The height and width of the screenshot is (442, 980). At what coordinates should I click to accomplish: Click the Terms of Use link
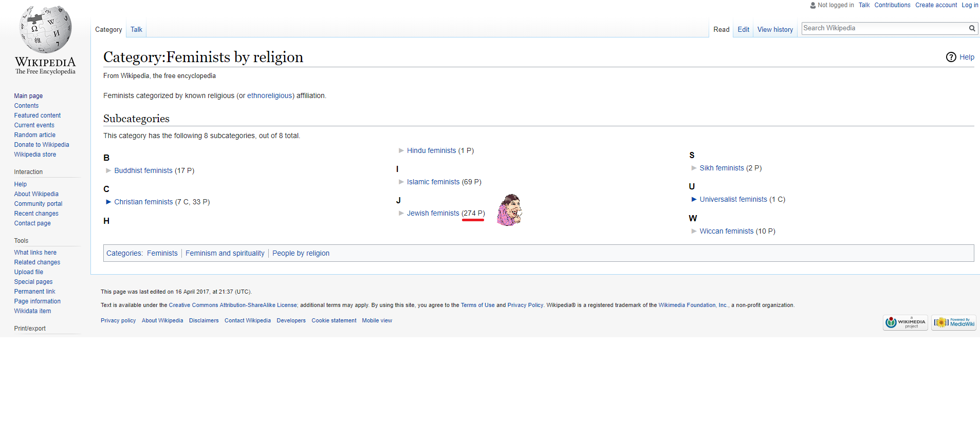(x=478, y=305)
